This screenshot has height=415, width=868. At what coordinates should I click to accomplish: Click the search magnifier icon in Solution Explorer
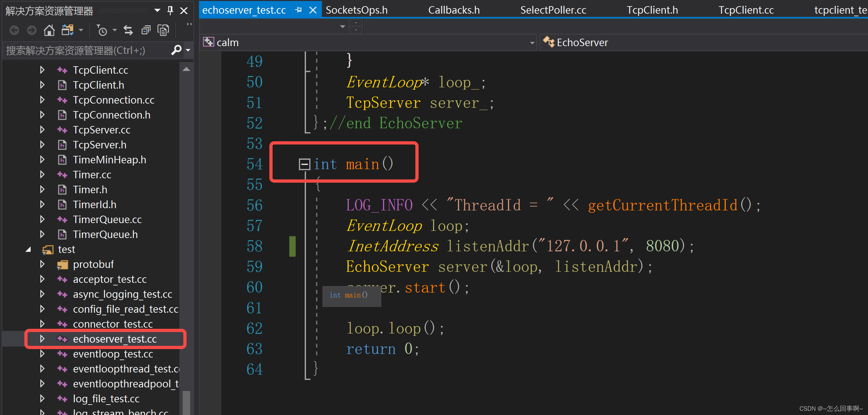pyautogui.click(x=176, y=50)
